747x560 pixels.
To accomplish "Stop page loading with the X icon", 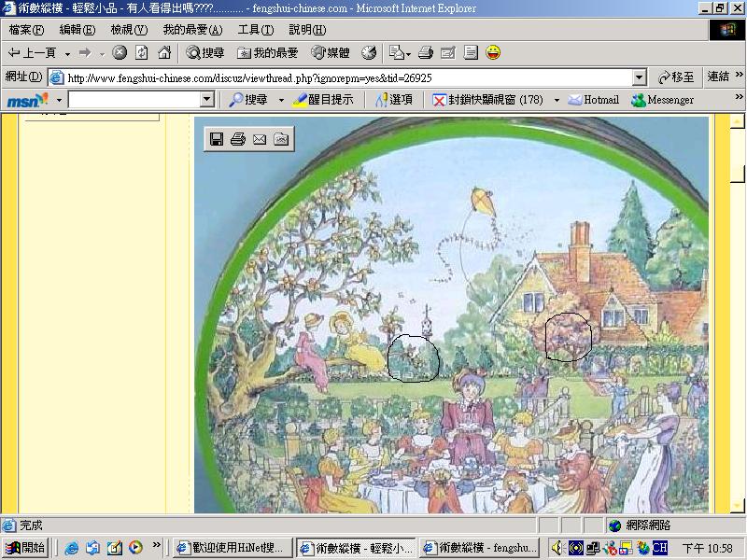I will [x=120, y=52].
